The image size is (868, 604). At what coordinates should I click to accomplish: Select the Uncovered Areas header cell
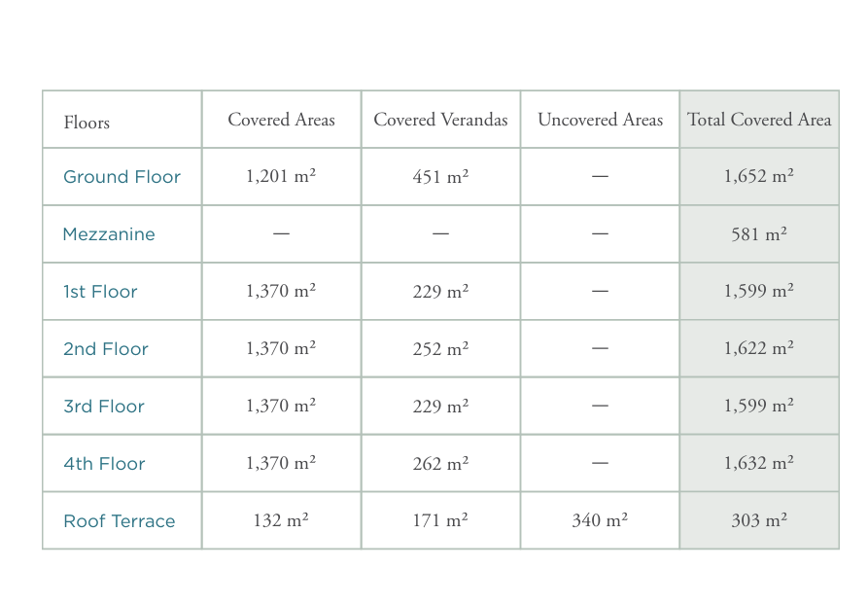pos(600,120)
